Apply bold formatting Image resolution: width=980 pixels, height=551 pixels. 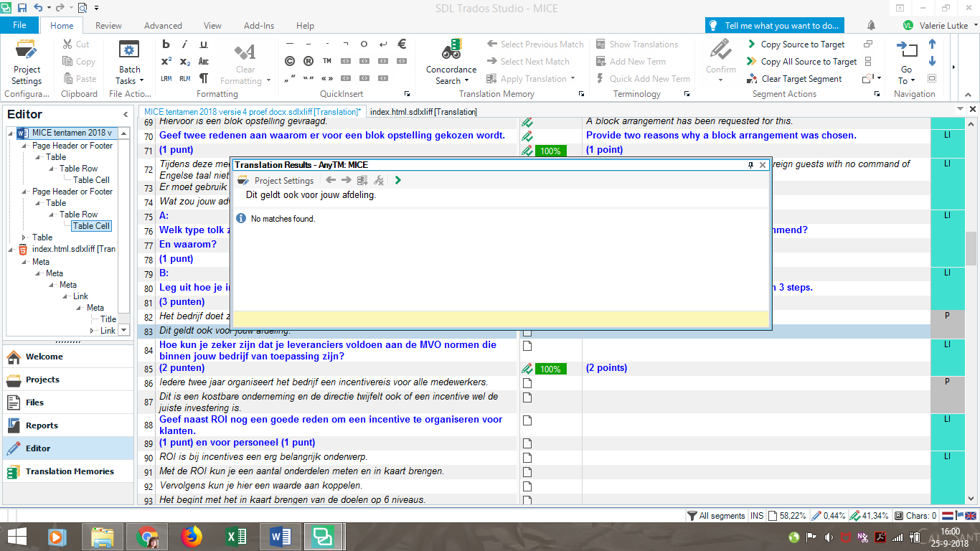click(166, 44)
